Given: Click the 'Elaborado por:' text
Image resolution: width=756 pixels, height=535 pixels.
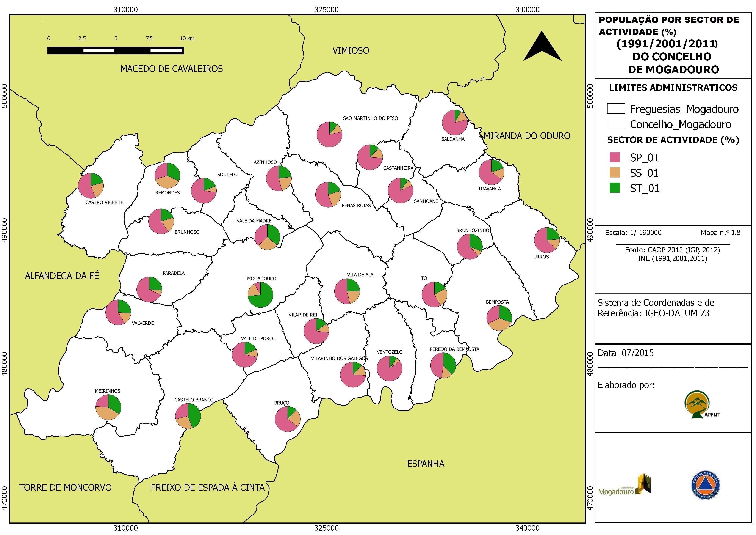Looking at the screenshot, I should (x=626, y=385).
